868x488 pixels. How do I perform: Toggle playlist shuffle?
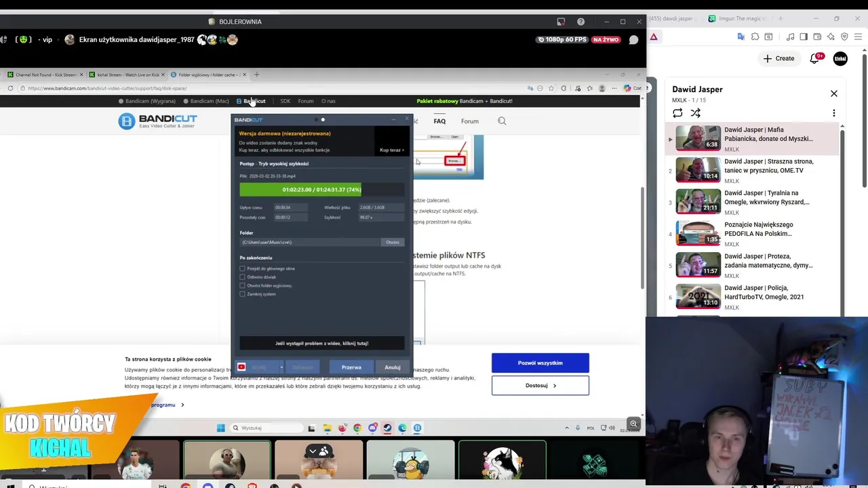[x=695, y=113]
